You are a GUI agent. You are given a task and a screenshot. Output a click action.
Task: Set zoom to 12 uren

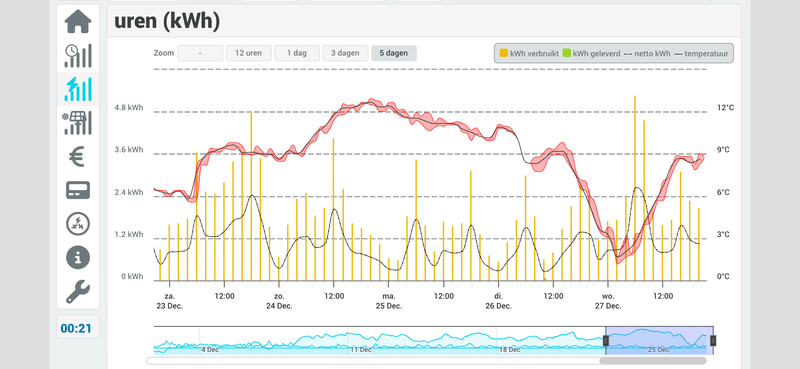(x=248, y=53)
